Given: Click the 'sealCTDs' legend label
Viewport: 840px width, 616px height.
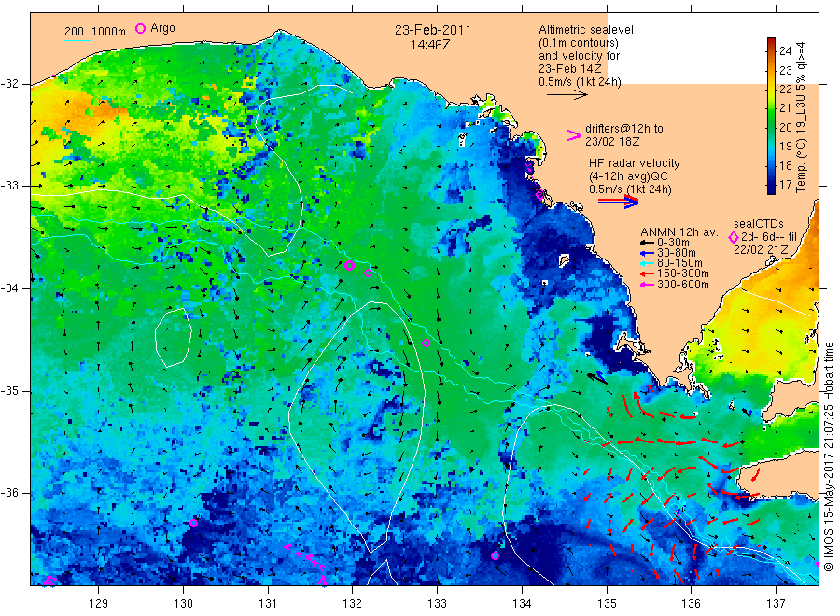Looking at the screenshot, I should (x=759, y=224).
